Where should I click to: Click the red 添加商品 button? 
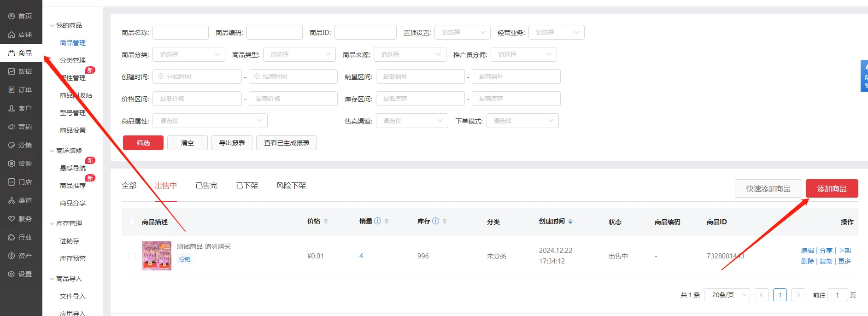coord(832,188)
